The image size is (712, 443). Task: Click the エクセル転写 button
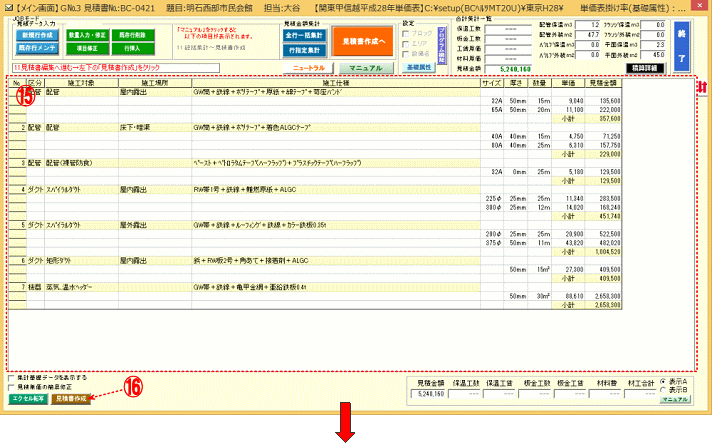(27, 398)
